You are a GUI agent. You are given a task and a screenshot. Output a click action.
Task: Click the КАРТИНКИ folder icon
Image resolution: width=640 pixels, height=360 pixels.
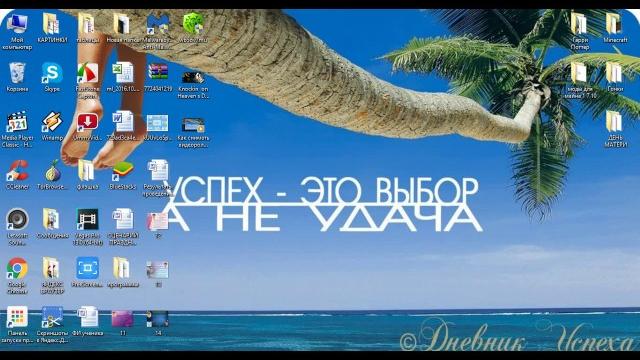pyautogui.click(x=52, y=24)
